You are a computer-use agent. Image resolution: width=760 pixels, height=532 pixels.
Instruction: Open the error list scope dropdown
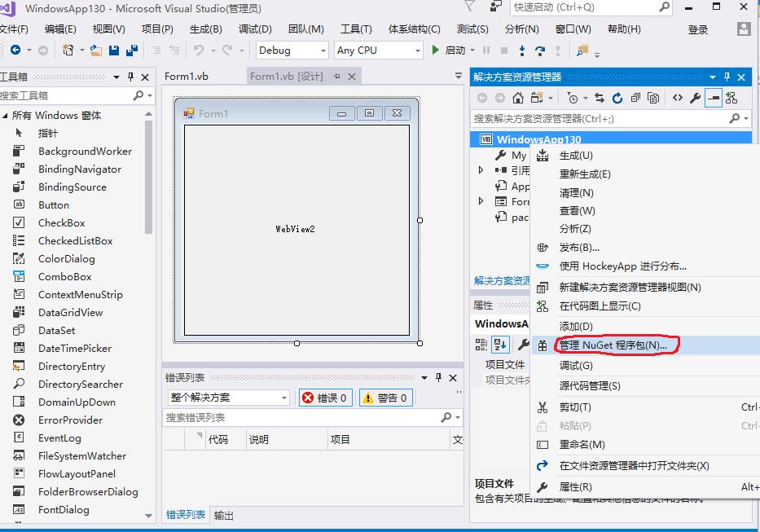pyautogui.click(x=228, y=398)
